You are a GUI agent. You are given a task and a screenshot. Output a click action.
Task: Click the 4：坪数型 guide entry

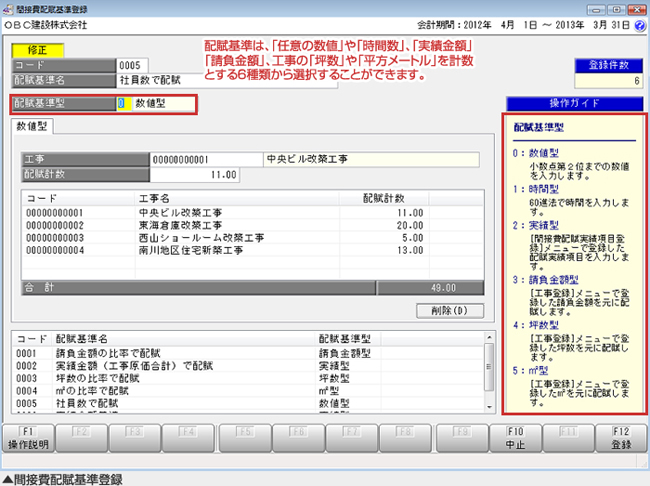[535, 325]
